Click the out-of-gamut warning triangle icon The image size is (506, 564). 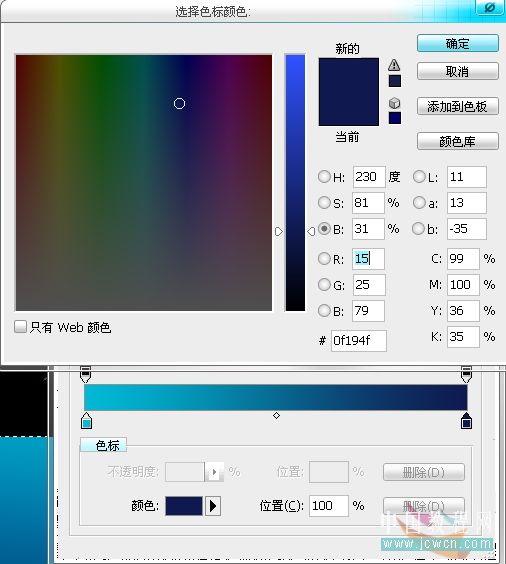click(394, 65)
